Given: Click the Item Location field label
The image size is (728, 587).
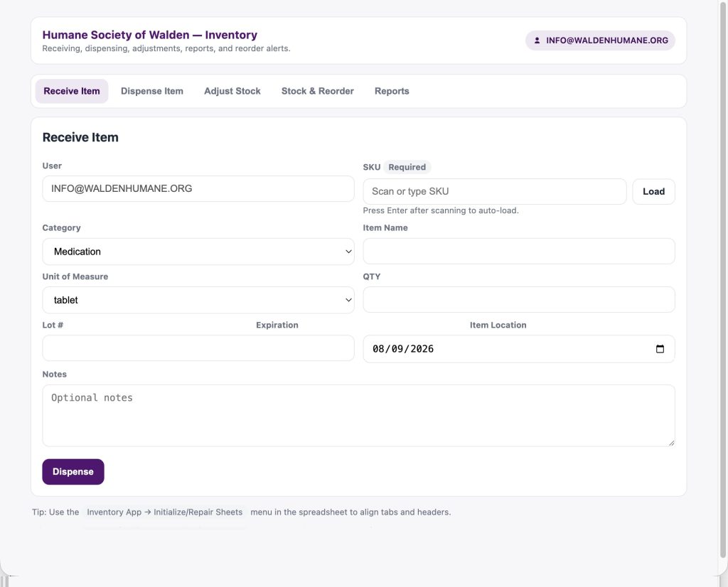Looking at the screenshot, I should click(498, 325).
